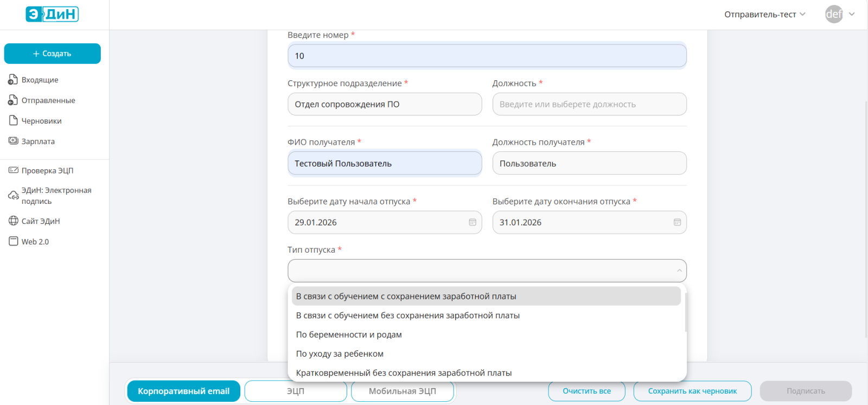Screen dimensions: 868x405
Task: Select Корпоративный email signing method
Action: (x=183, y=391)
